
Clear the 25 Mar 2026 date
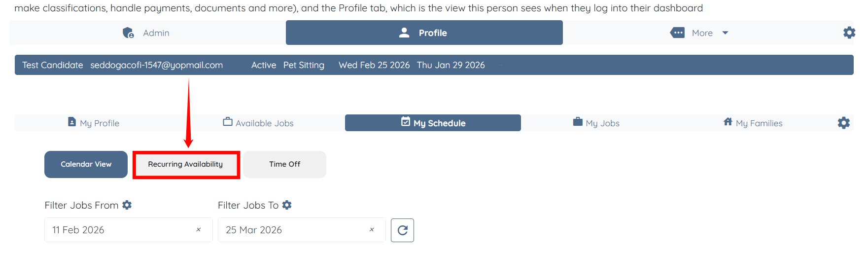[x=372, y=230]
